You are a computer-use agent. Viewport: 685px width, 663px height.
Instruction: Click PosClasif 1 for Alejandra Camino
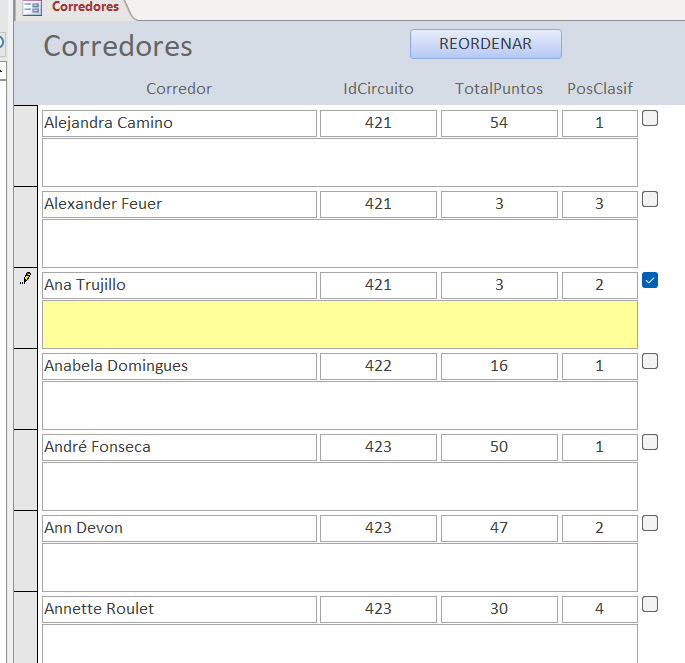[x=600, y=123]
